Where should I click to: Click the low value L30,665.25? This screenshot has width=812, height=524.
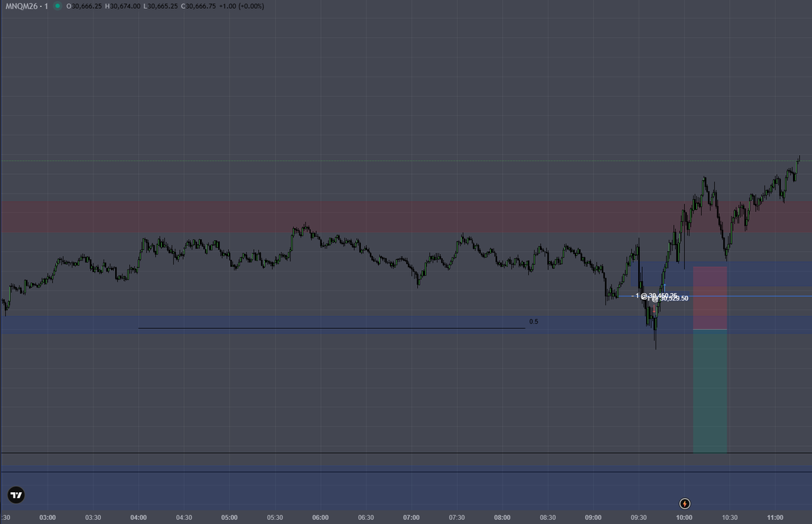(161, 6)
